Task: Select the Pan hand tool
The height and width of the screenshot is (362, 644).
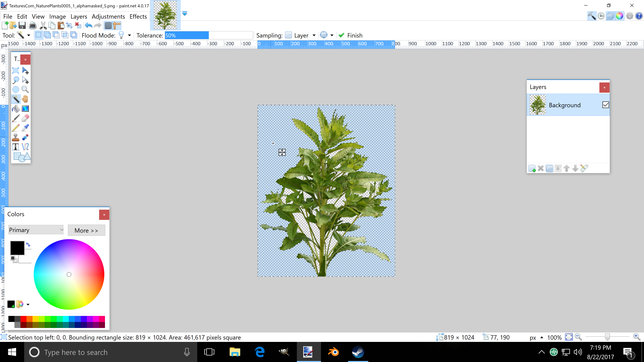Action: [x=25, y=99]
